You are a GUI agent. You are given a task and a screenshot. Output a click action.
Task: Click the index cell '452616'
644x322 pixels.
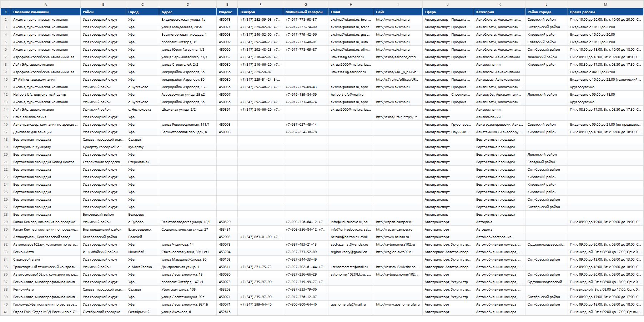pyautogui.click(x=227, y=312)
